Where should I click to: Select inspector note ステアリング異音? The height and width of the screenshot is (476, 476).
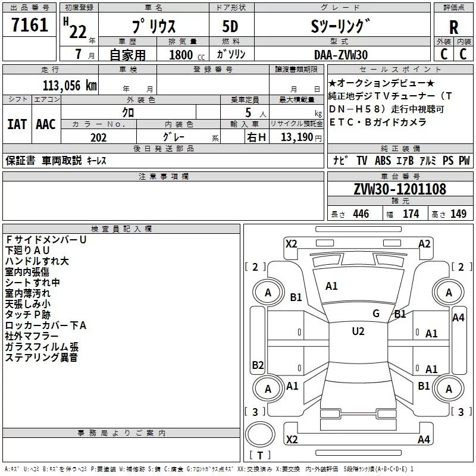[x=41, y=358]
